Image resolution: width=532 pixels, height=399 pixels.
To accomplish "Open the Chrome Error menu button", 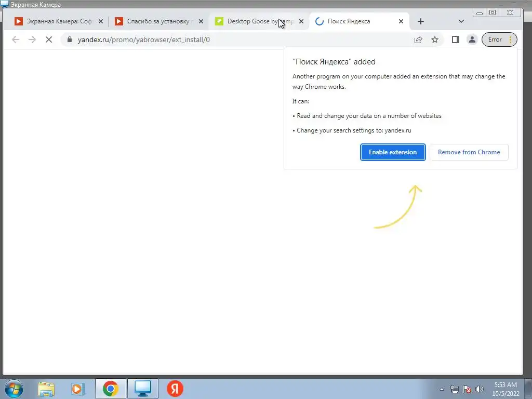I will coord(499,39).
